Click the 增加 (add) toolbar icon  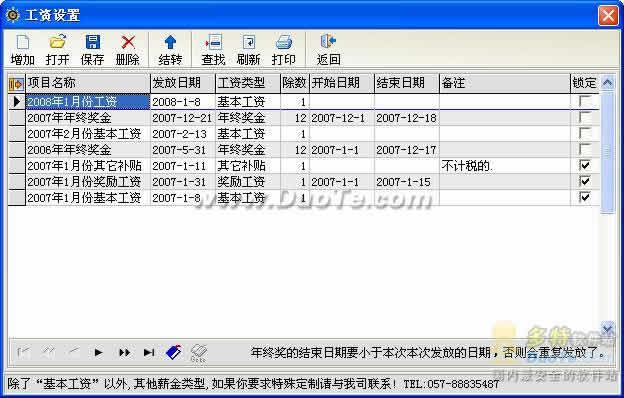pos(22,42)
